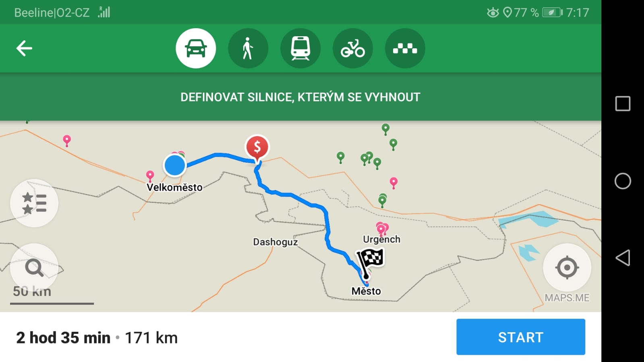Select the bicycle route mode
The image size is (644, 362).
353,48
